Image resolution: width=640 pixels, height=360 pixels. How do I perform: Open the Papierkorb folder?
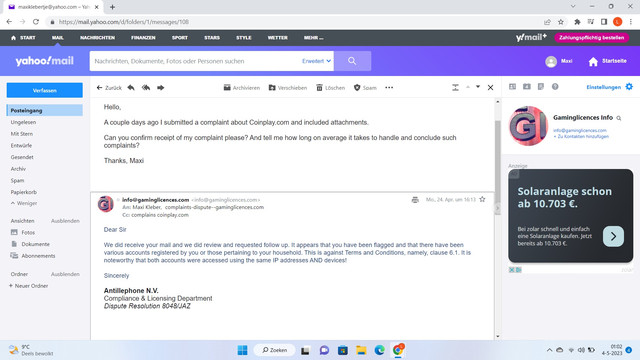(x=24, y=192)
